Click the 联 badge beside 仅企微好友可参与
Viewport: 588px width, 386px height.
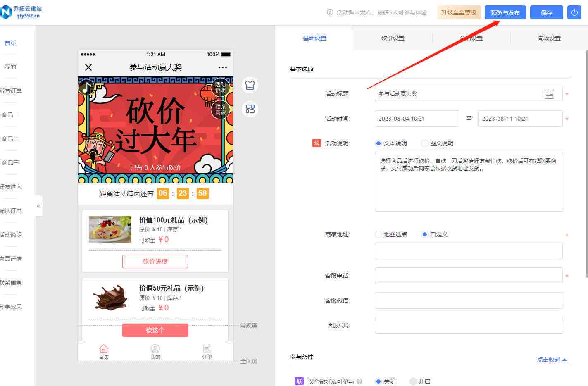pyautogui.click(x=299, y=381)
